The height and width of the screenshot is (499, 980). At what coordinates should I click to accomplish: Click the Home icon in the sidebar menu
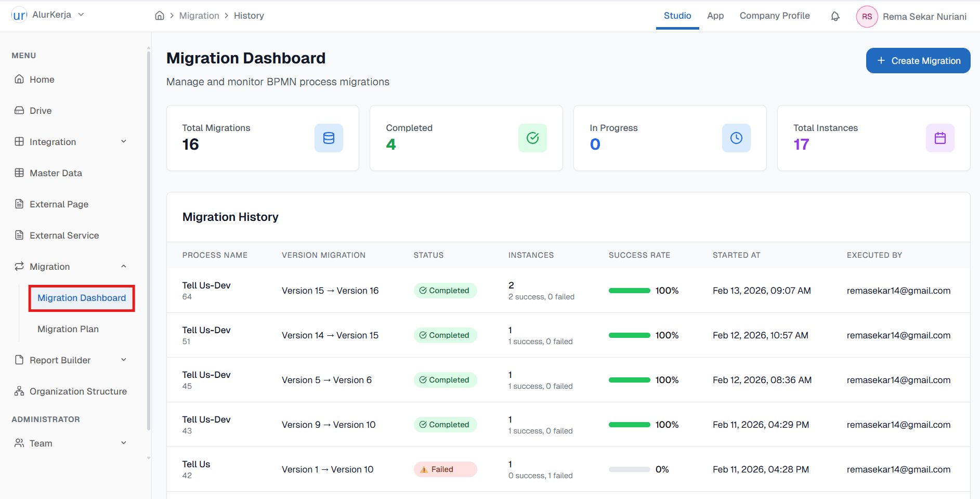(x=19, y=79)
